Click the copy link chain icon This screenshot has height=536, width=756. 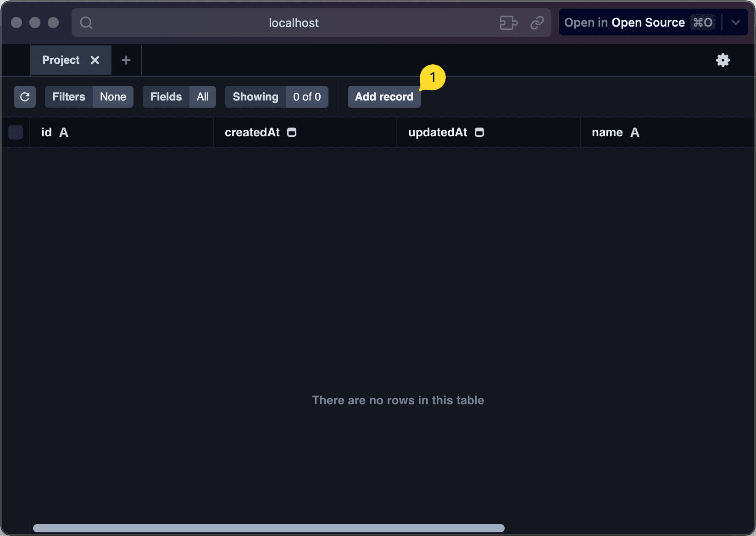coord(537,23)
